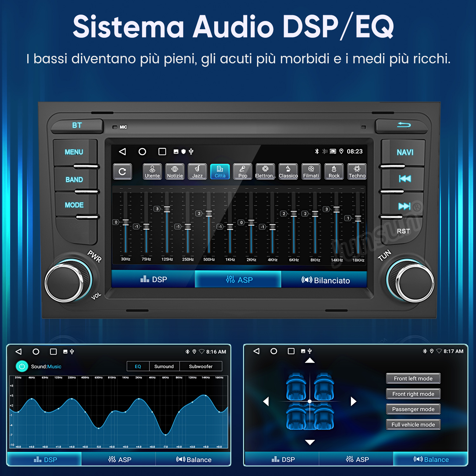
Task: Choose the Classico EQ preset
Action: 288,172
